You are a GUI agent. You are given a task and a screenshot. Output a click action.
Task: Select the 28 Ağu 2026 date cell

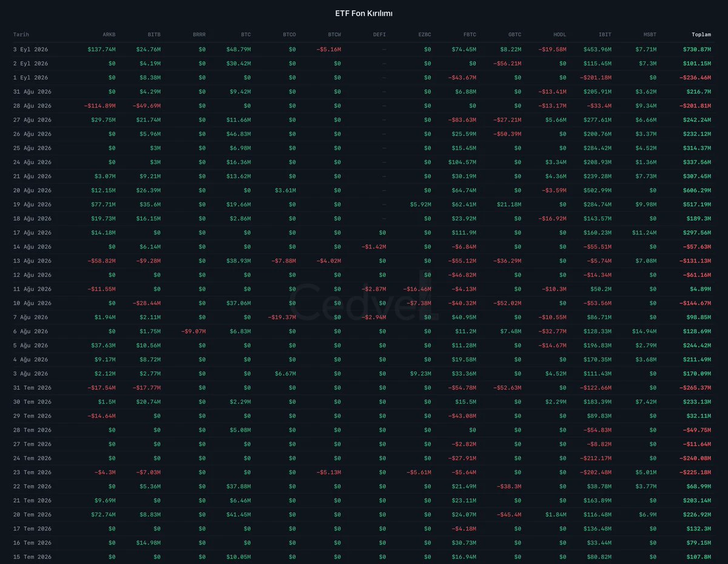click(x=32, y=106)
